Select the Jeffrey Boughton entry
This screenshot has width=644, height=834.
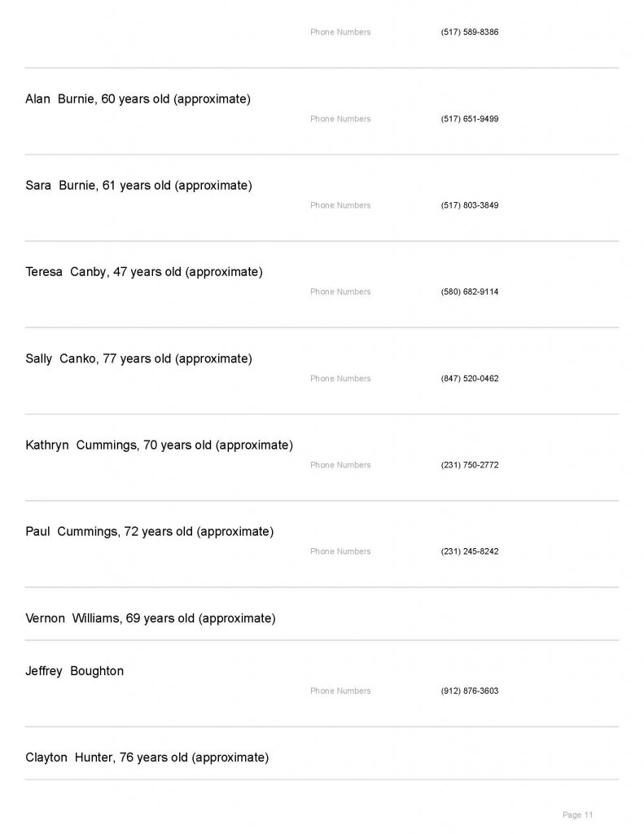(75, 671)
